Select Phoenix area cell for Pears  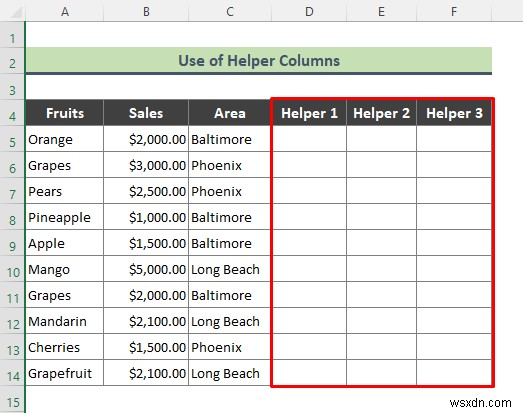230,191
